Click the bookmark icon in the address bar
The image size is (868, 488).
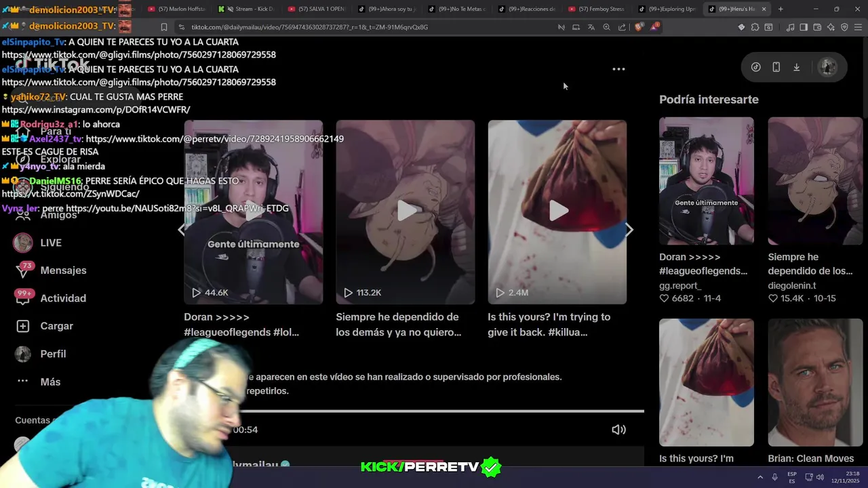tap(164, 27)
